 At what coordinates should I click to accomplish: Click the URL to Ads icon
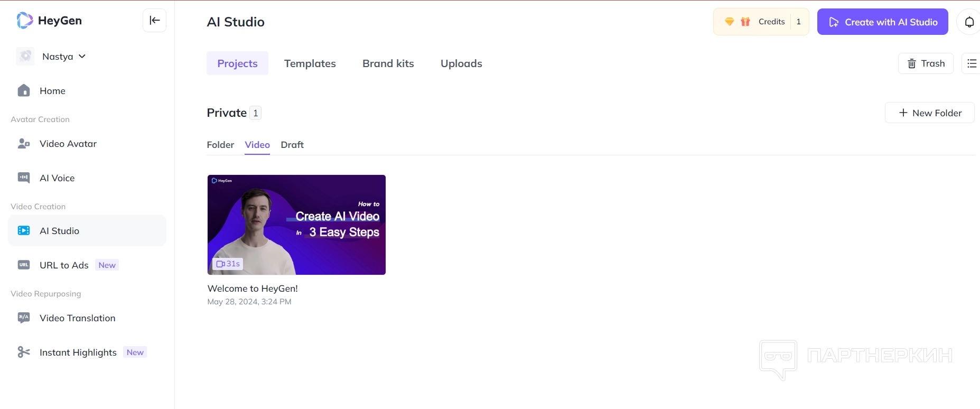24,265
